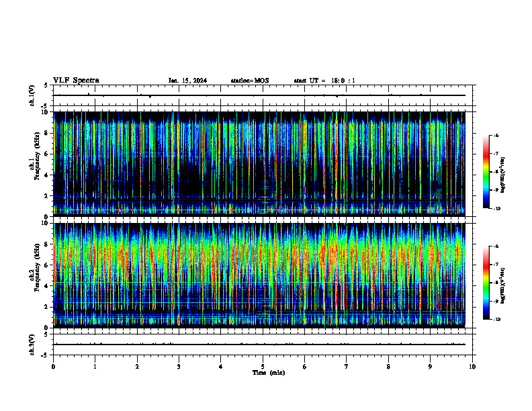Select the "start UT = 18: 0 : 1" text

point(324,81)
